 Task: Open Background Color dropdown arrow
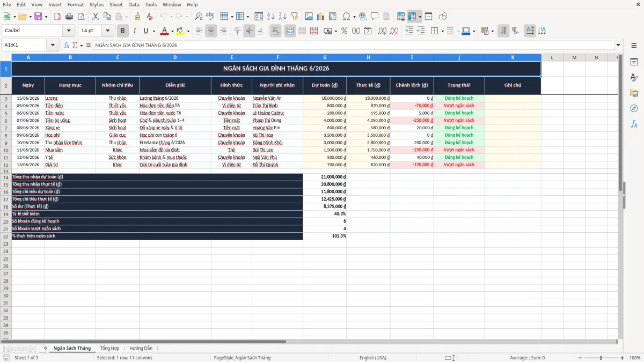(188, 31)
